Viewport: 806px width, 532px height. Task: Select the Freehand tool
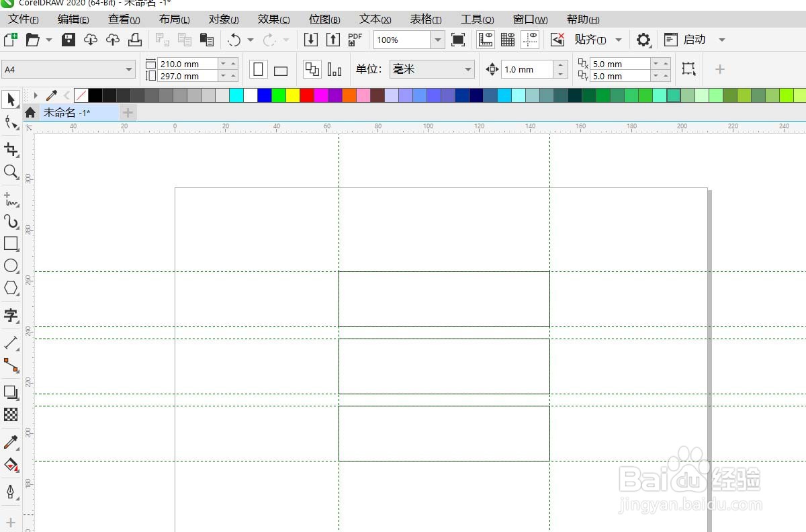11,199
